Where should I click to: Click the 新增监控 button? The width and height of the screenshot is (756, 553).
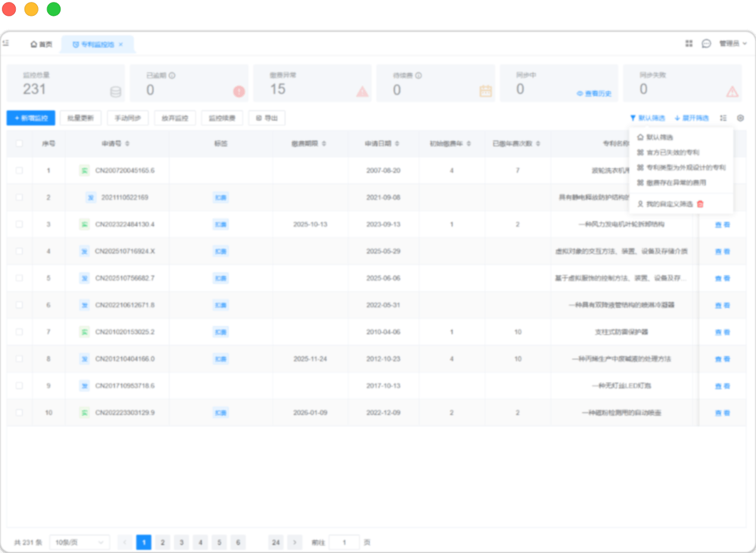point(30,117)
